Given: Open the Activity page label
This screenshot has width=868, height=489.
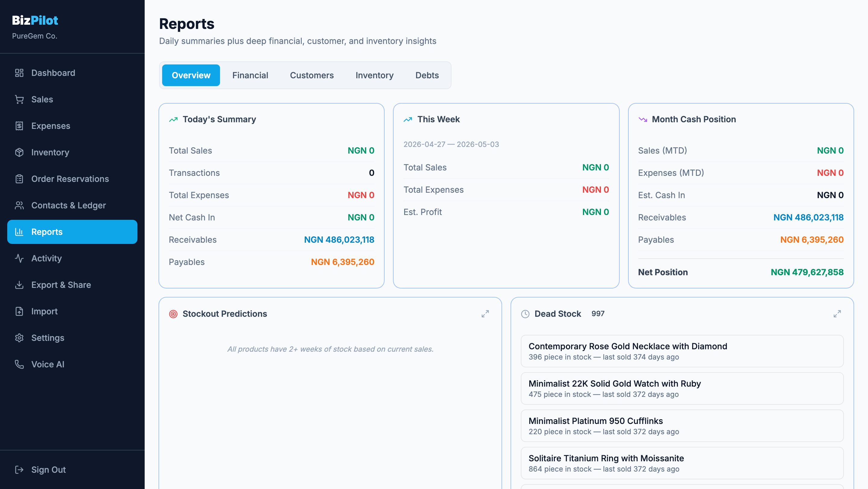Looking at the screenshot, I should (x=46, y=258).
